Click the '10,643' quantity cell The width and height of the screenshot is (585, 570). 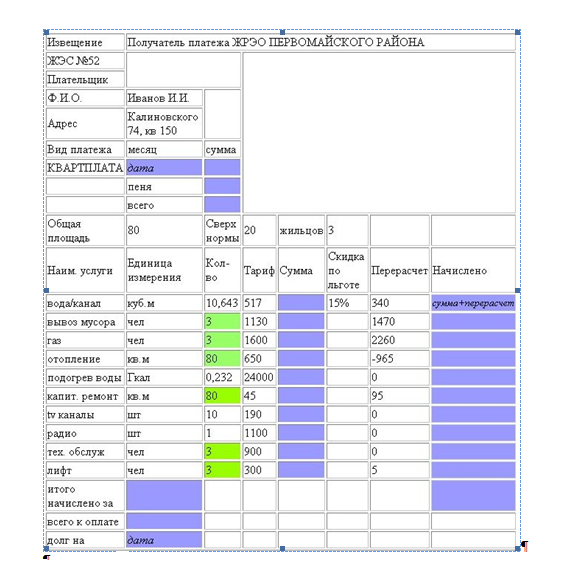222,303
